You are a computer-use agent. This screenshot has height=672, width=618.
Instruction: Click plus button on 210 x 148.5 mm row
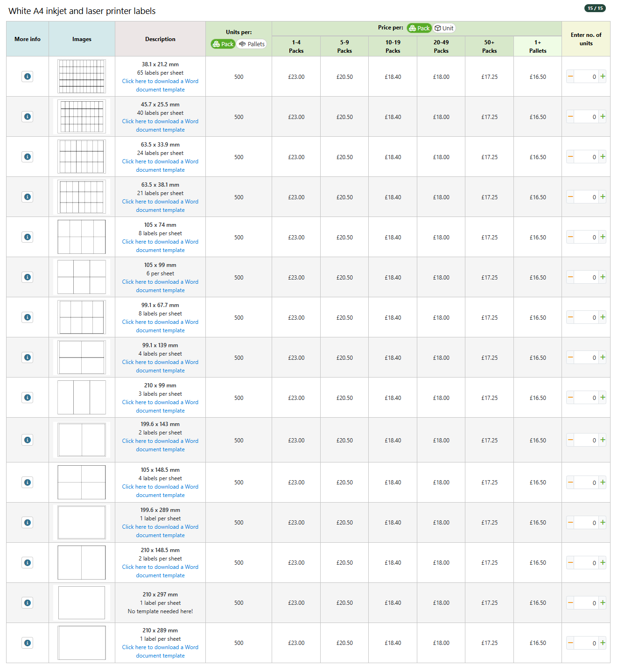point(603,562)
